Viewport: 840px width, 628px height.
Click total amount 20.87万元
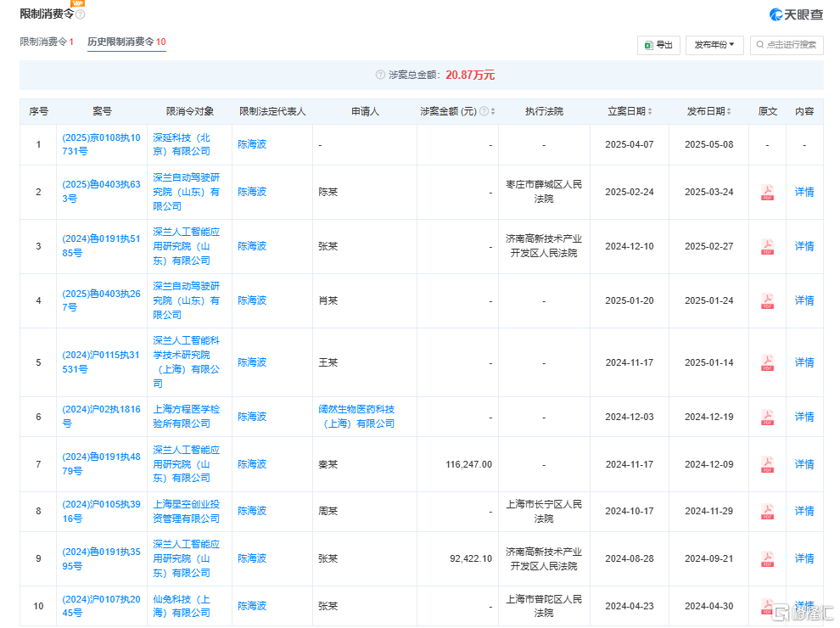click(x=470, y=75)
